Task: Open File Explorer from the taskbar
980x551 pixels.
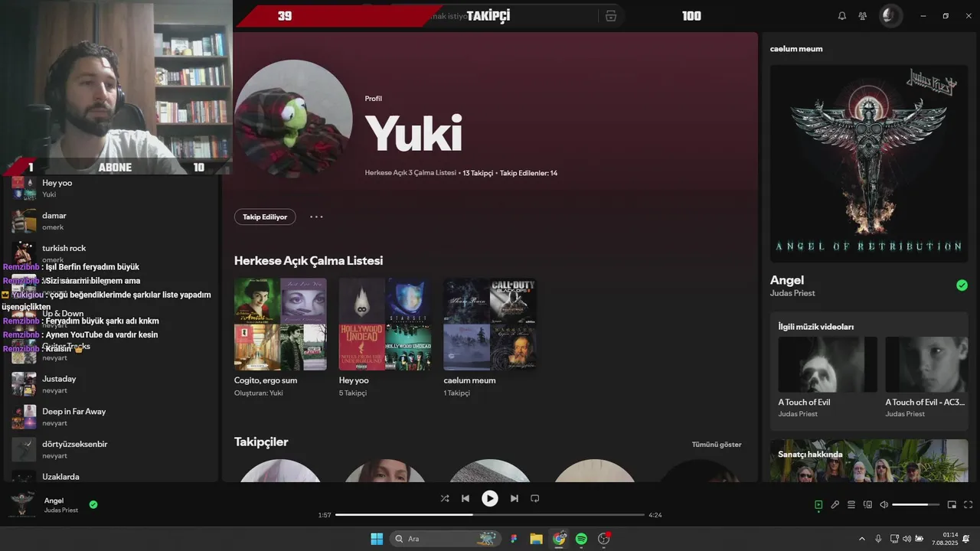Action: [x=536, y=539]
